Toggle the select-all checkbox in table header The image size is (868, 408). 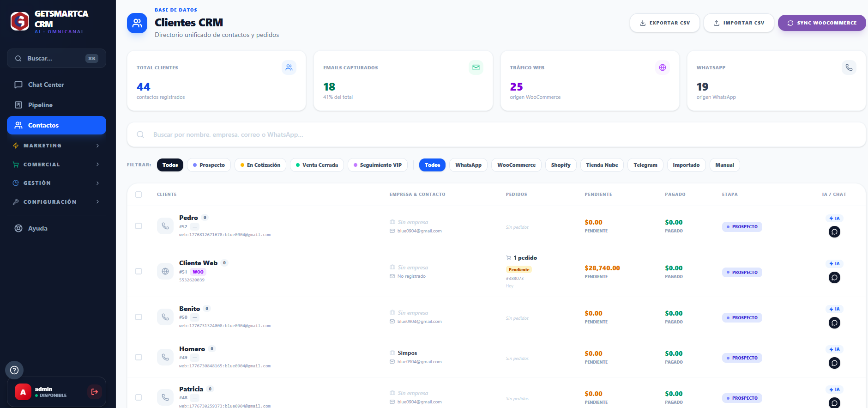coord(139,195)
